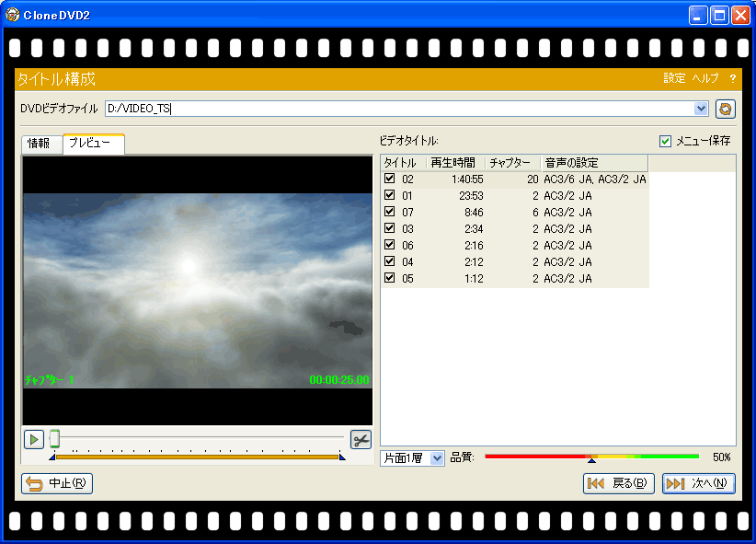Sort by 音声の設定 column header
The image size is (756, 544).
click(594, 163)
